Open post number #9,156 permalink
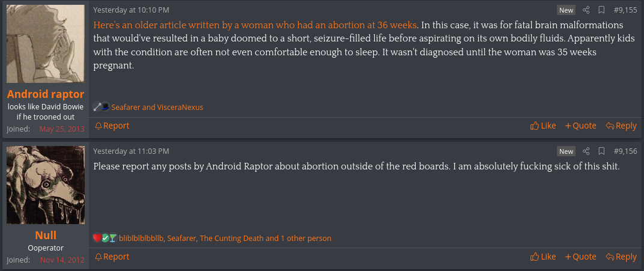Image resolution: width=644 pixels, height=271 pixels. pos(625,151)
